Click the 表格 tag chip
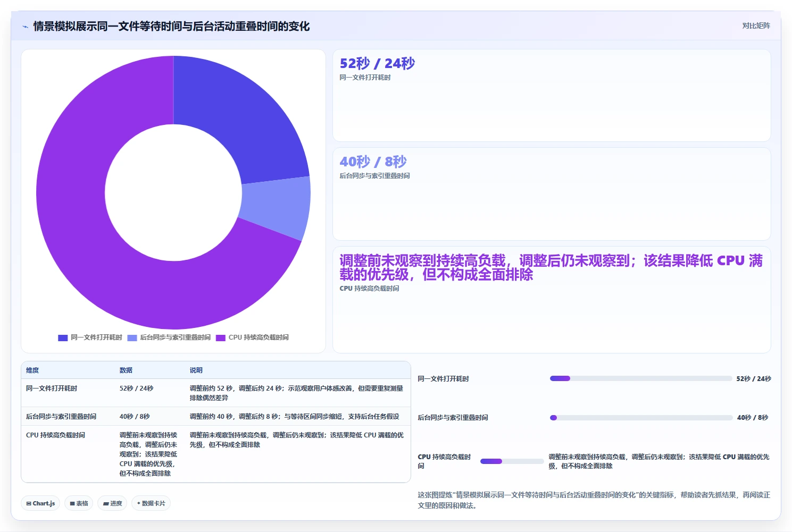This screenshot has height=532, width=792. pos(79,503)
